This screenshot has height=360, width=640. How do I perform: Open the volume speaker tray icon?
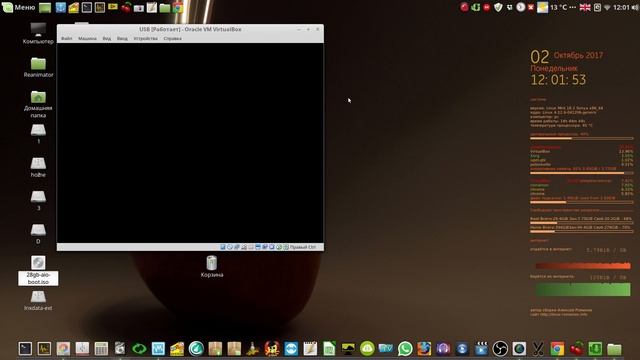coord(635,7)
